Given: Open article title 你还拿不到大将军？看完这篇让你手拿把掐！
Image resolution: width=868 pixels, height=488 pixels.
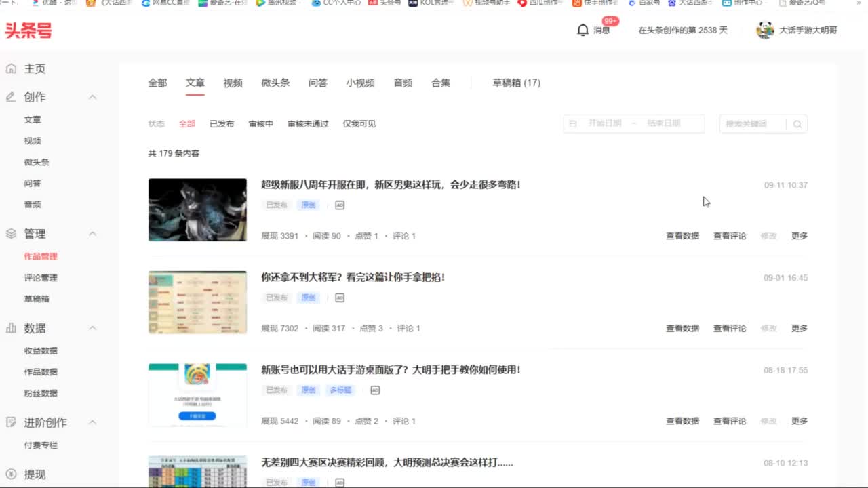Looking at the screenshot, I should coord(353,277).
